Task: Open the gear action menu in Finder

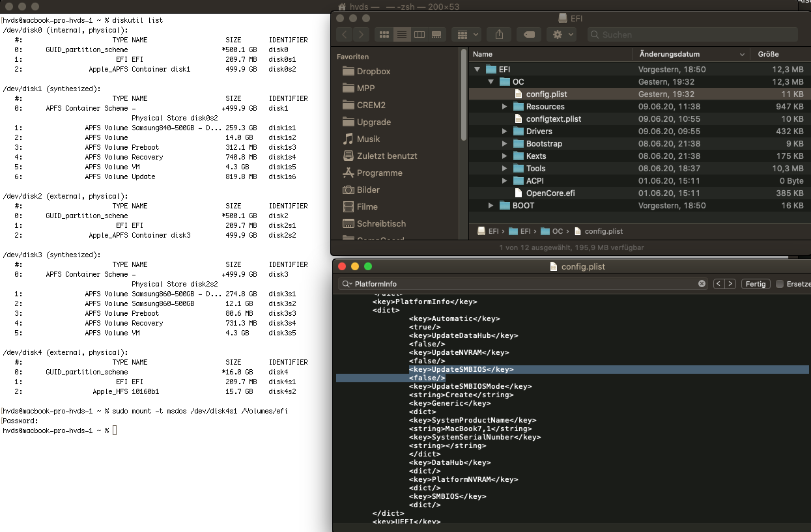Action: pos(562,35)
